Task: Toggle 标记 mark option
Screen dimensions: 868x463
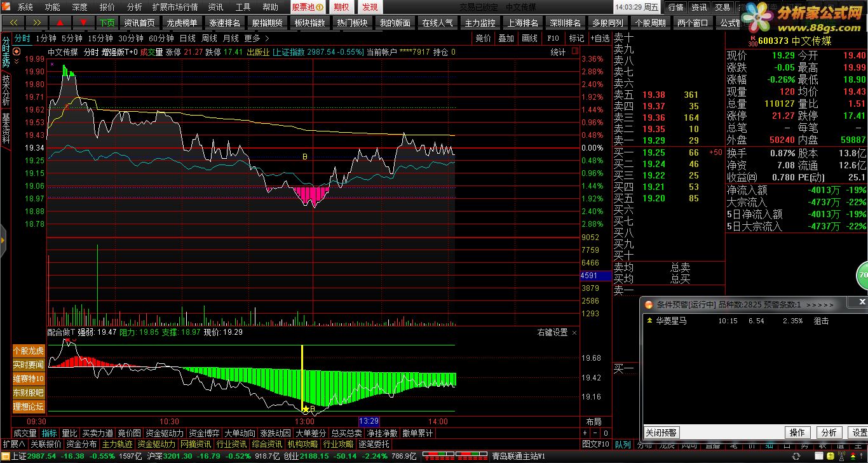Action: pyautogui.click(x=576, y=38)
